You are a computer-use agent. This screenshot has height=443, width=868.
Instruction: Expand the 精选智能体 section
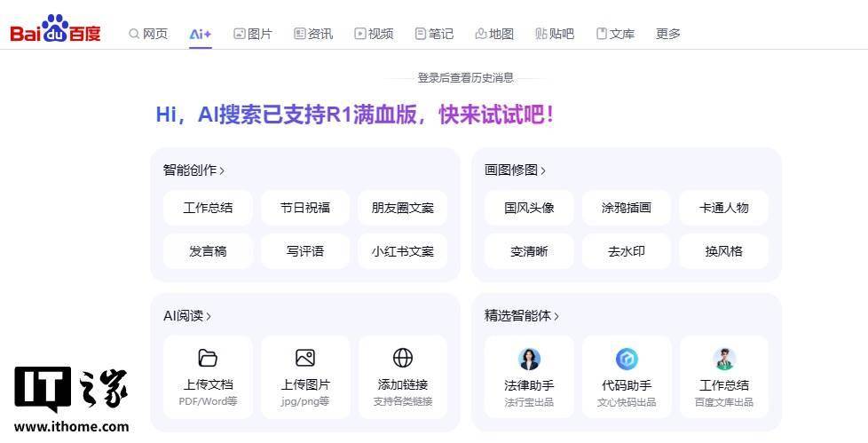[x=522, y=316]
